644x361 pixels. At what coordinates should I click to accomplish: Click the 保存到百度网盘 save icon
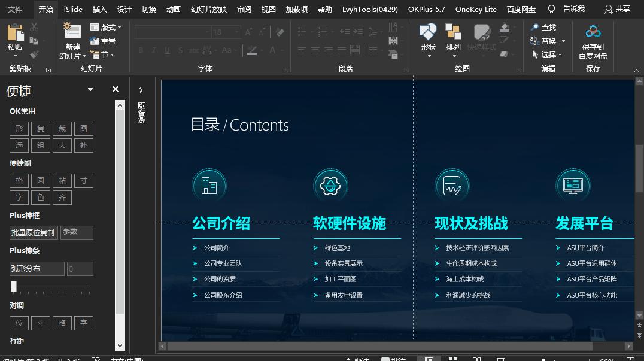click(593, 30)
